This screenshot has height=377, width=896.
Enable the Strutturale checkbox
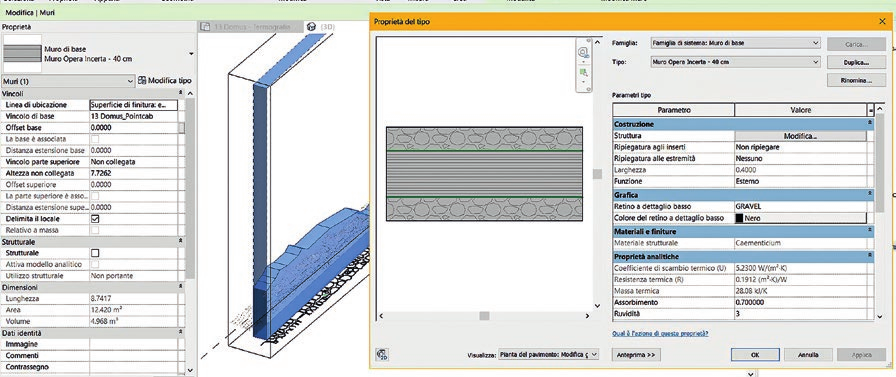[95, 253]
